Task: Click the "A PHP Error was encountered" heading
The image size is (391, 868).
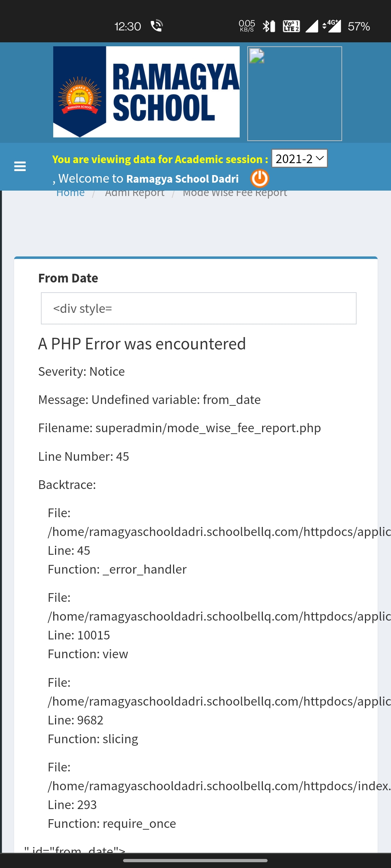Action: coord(142,344)
